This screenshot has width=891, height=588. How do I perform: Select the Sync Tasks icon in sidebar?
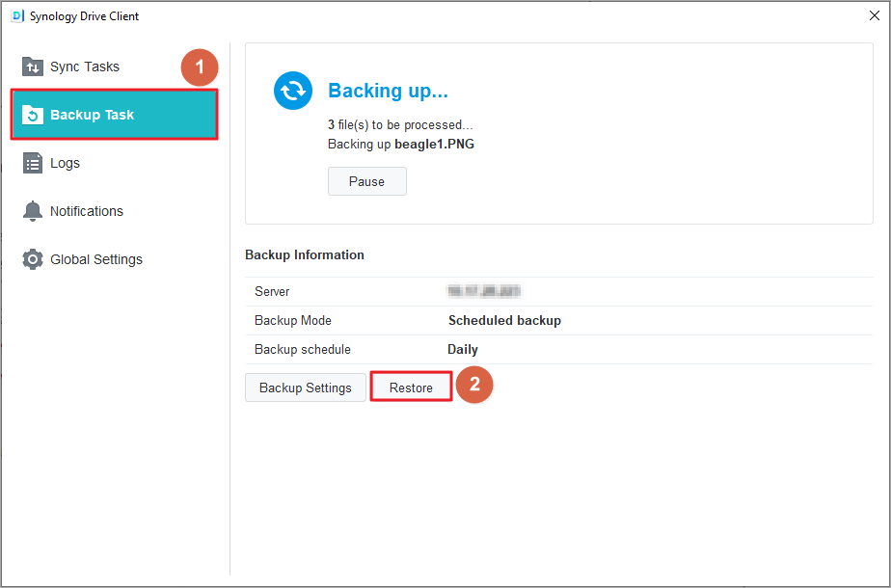click(32, 67)
